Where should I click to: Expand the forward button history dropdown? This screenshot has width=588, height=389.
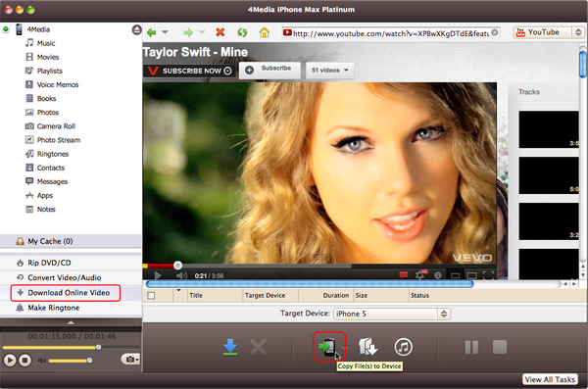point(202,32)
